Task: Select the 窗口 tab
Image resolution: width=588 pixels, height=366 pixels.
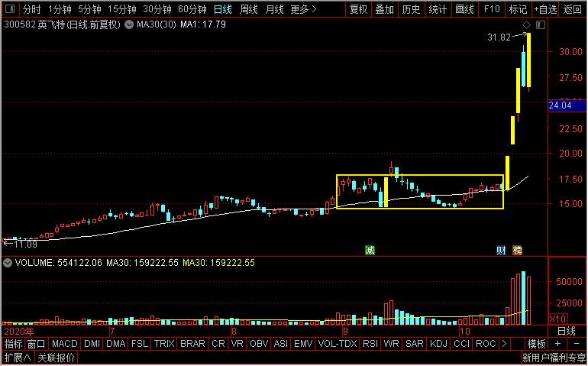Action: coord(37,344)
